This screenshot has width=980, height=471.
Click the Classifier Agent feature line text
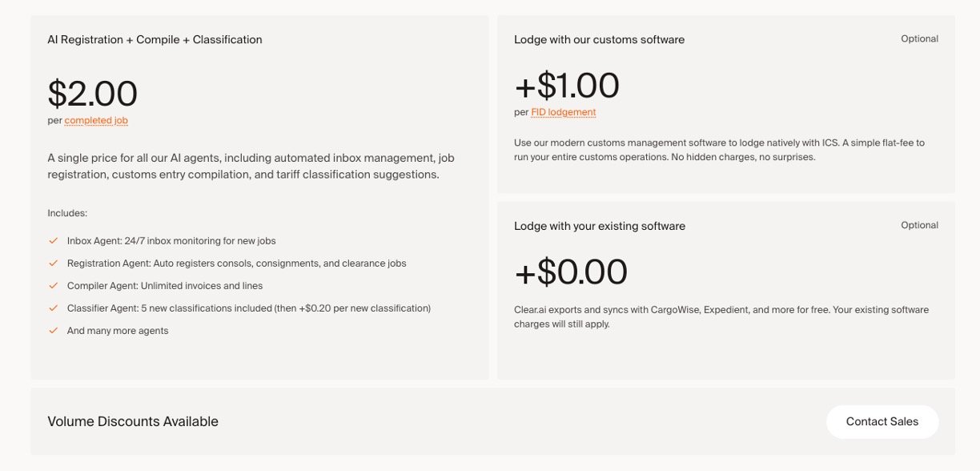point(249,308)
